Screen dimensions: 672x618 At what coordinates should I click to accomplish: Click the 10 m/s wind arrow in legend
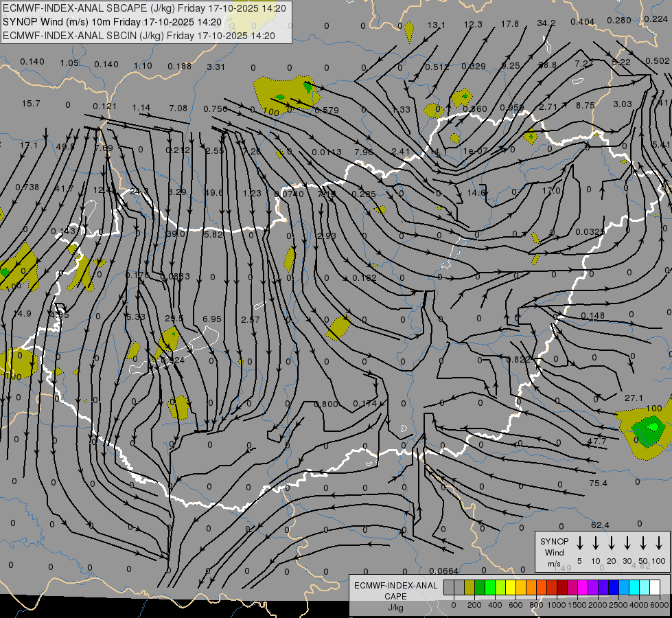pyautogui.click(x=596, y=543)
